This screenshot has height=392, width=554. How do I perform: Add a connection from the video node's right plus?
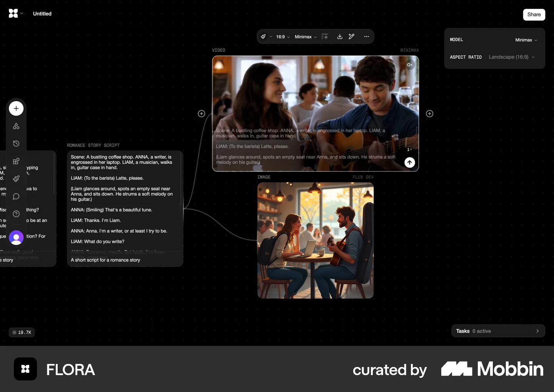[x=430, y=114]
